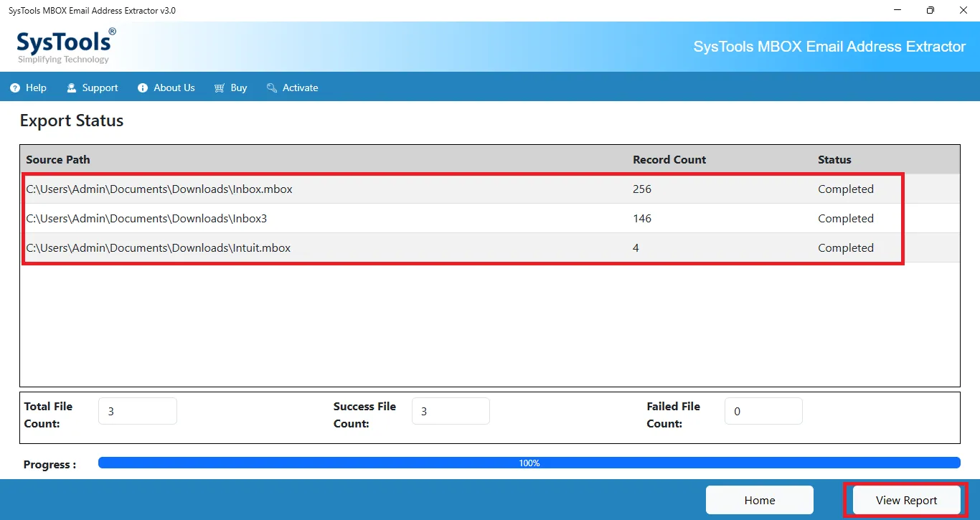This screenshot has width=980, height=520.
Task: Restore down the application window
Action: tap(930, 10)
